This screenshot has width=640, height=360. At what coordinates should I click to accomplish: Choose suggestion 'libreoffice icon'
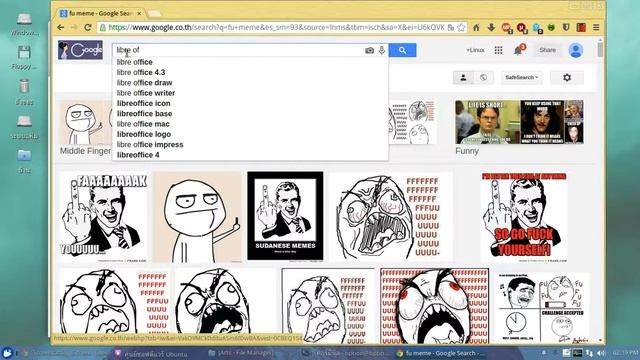pos(144,103)
